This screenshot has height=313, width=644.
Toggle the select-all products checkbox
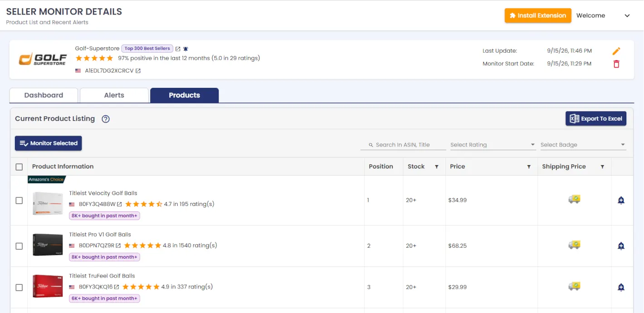19,167
